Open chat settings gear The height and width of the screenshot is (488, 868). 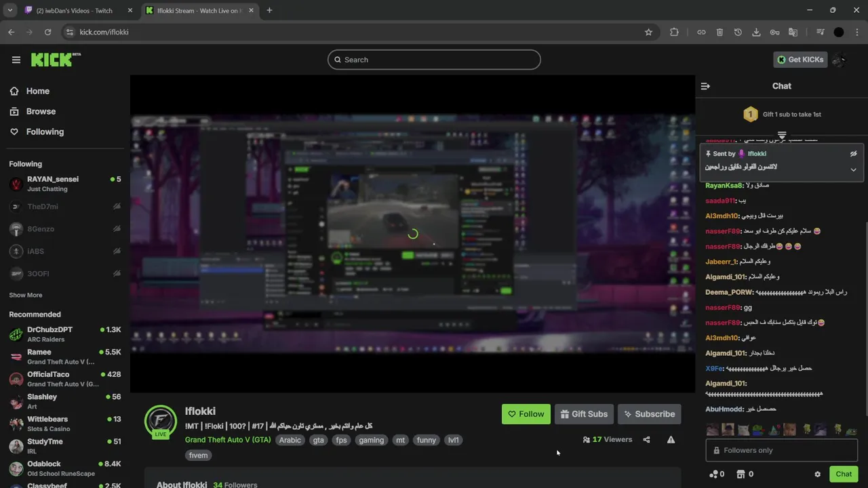click(817, 474)
